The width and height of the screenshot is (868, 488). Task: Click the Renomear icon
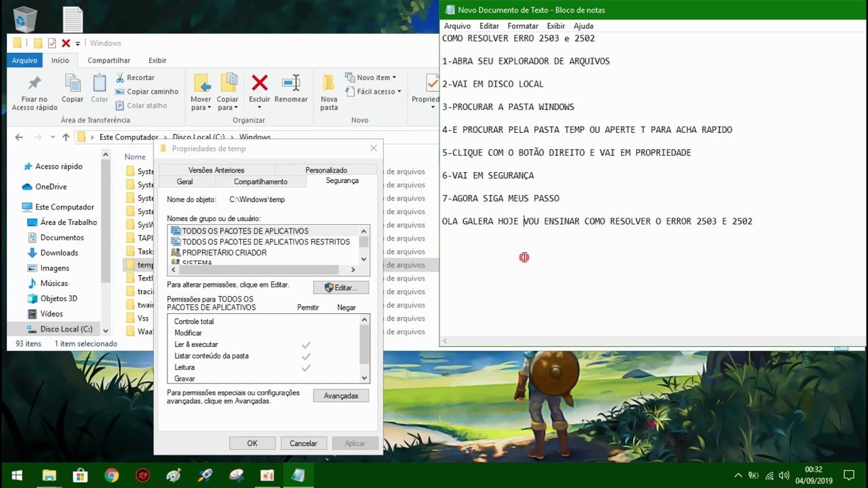click(291, 83)
